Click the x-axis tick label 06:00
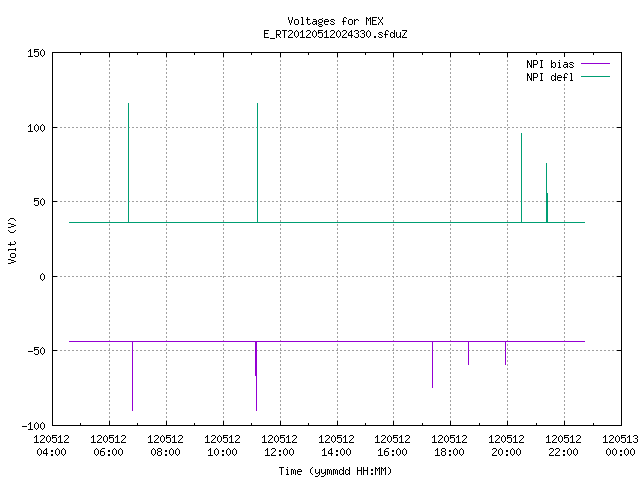 [109, 452]
